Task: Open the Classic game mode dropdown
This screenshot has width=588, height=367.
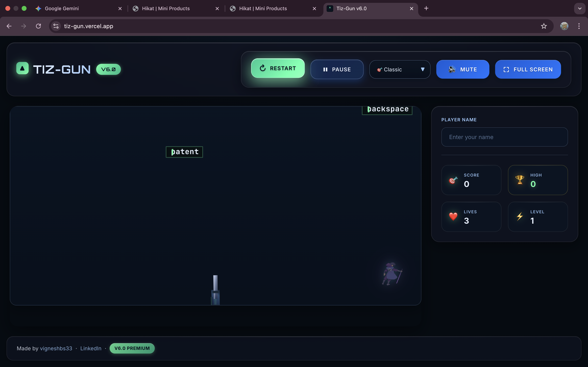Action: (400, 70)
